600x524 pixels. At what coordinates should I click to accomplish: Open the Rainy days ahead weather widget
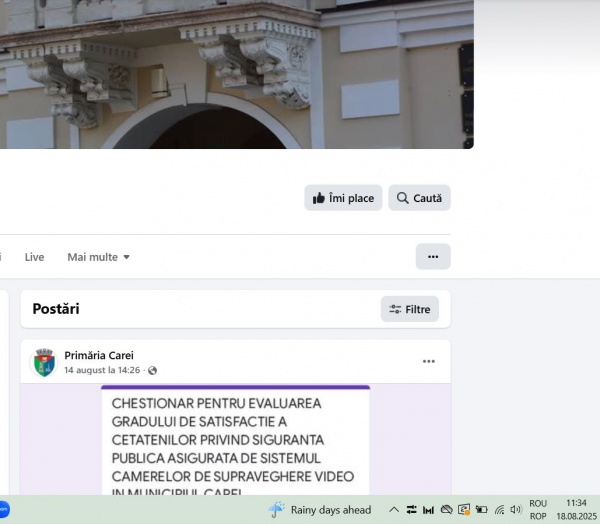pos(320,510)
